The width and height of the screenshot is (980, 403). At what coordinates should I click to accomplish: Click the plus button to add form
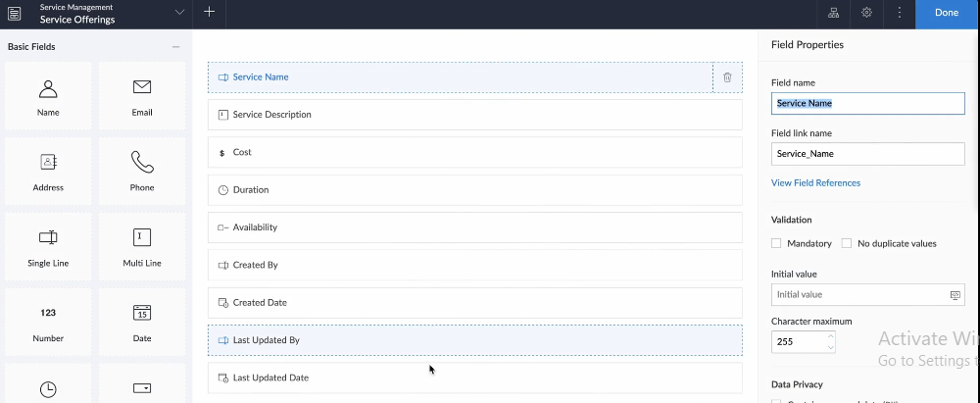[x=209, y=13]
